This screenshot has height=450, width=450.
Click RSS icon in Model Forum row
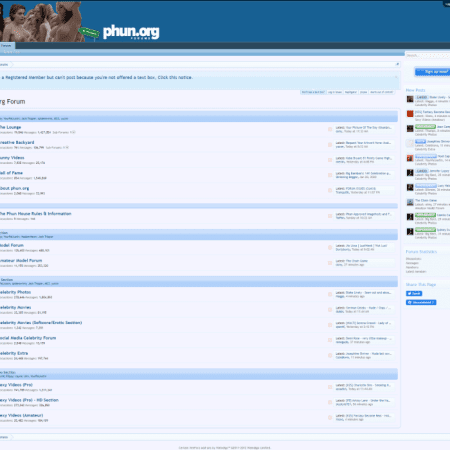point(330,247)
